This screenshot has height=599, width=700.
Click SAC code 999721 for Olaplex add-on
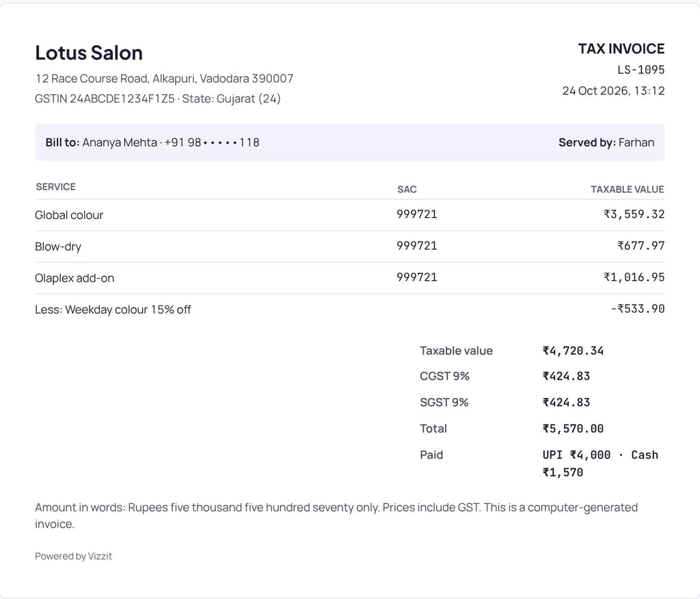tap(416, 277)
